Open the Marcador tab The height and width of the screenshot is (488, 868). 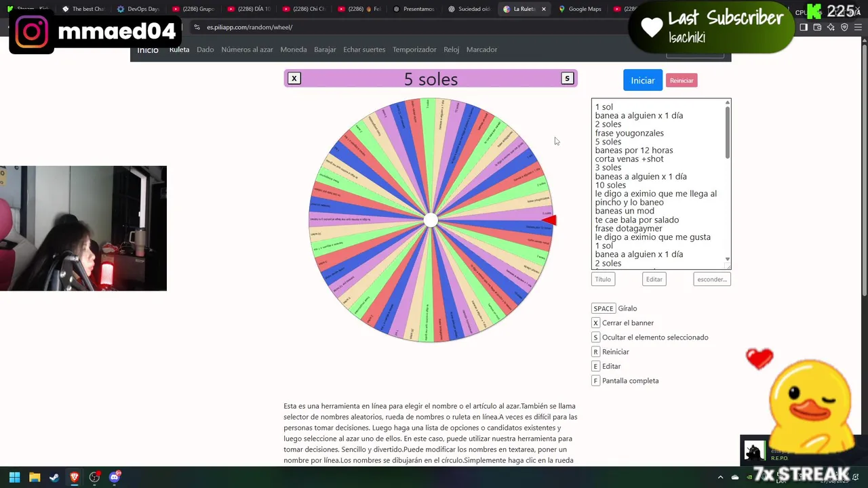[x=481, y=49]
